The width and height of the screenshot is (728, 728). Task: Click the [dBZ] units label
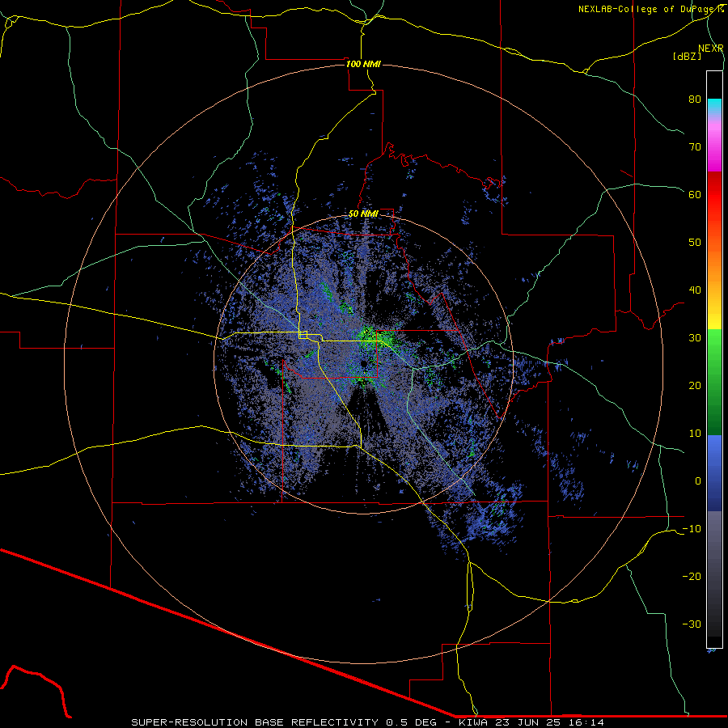tap(687, 56)
